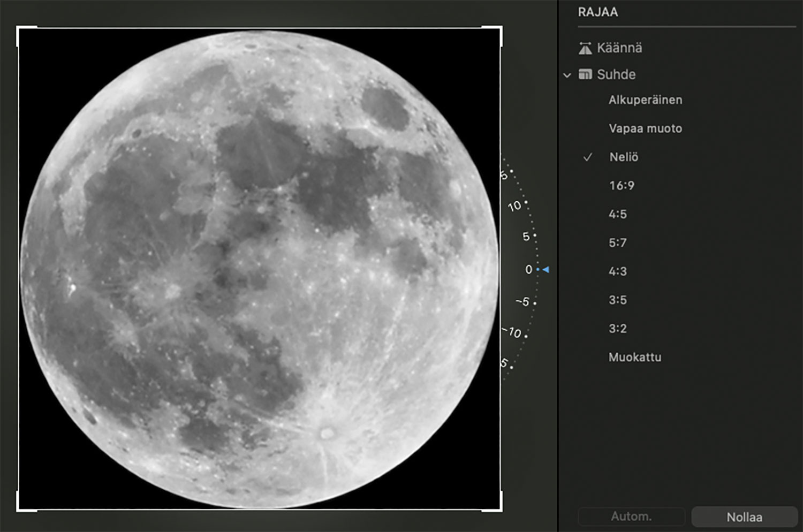Screen dimensions: 803x532
Task: Click the top-left crop corner handle
Action: pos(19,28)
